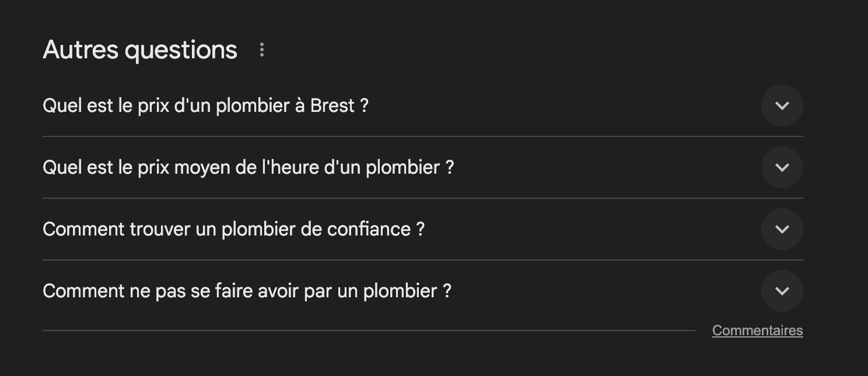This screenshot has width=868, height=376.
Task: Click the question Comment trouver un plombier de confiance
Action: (x=234, y=229)
